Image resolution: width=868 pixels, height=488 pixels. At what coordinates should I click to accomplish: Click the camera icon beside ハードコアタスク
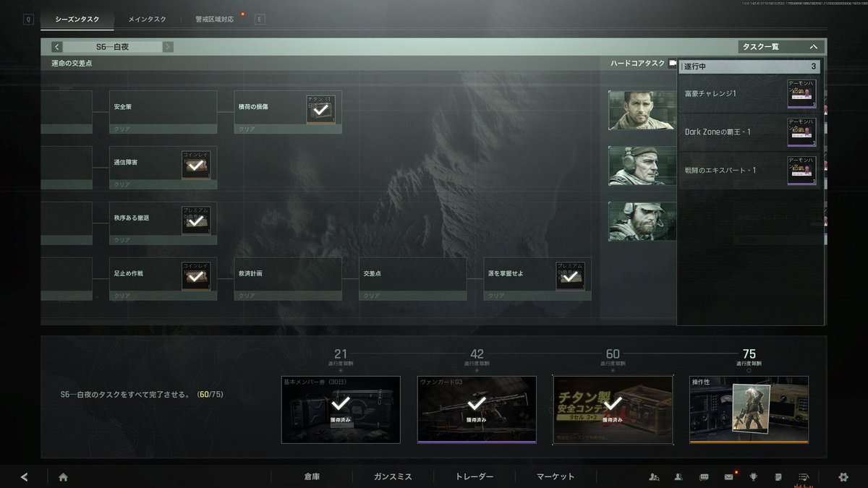(673, 64)
